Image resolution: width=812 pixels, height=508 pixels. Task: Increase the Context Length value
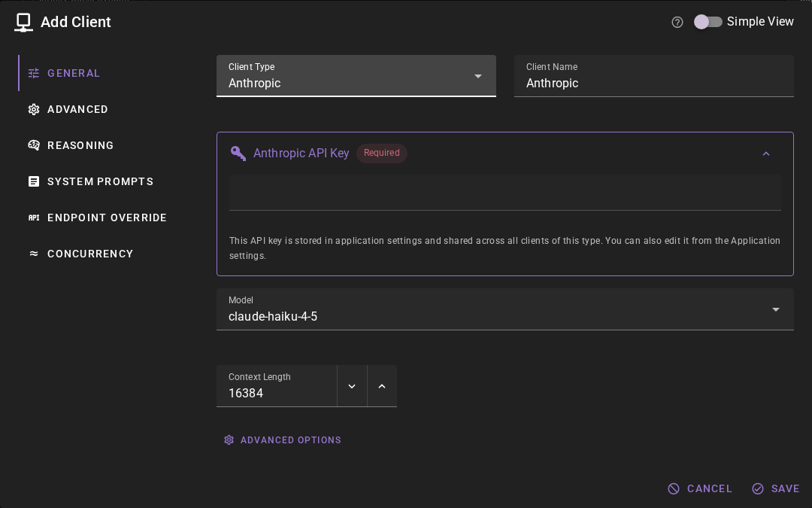pos(382,386)
